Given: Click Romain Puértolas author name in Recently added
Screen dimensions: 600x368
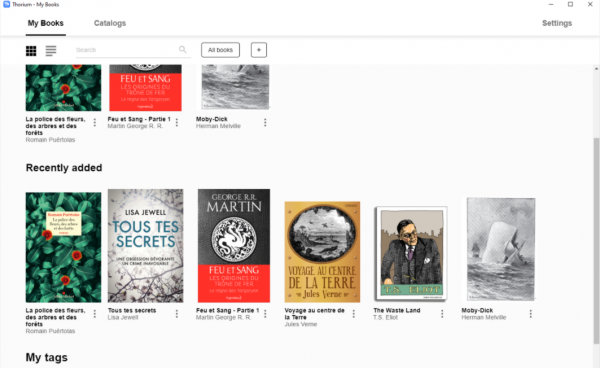Looking at the screenshot, I should 50,331.
